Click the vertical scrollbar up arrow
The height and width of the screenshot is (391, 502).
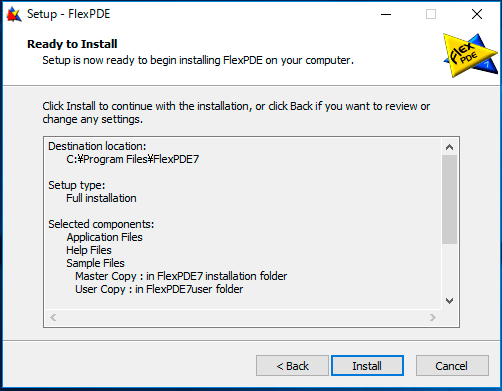(449, 147)
